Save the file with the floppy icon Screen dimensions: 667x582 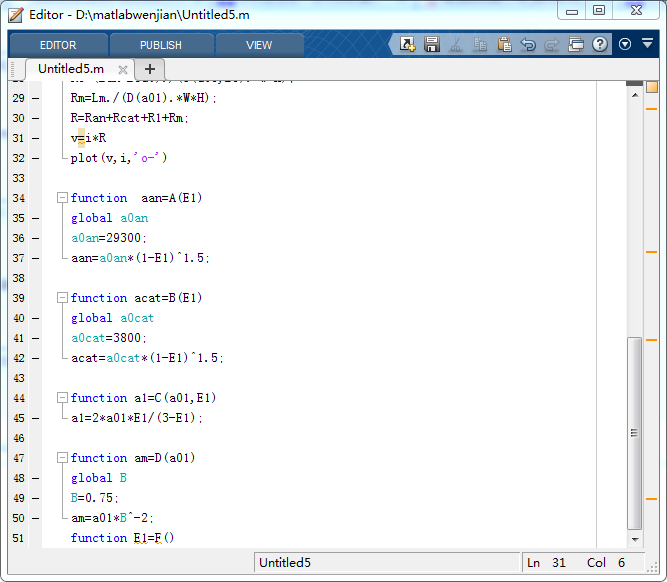click(431, 44)
